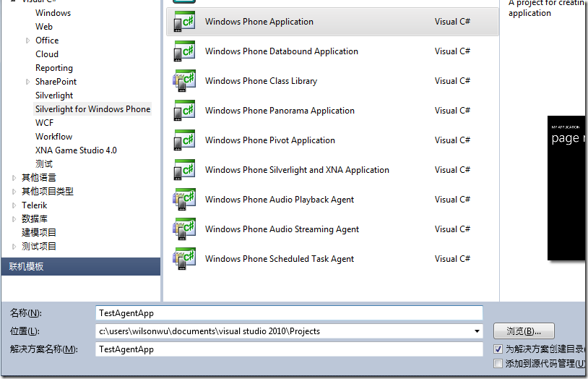Select the Audio Streaming Agent icon
The width and height of the screenshot is (588, 379).
pos(184,229)
